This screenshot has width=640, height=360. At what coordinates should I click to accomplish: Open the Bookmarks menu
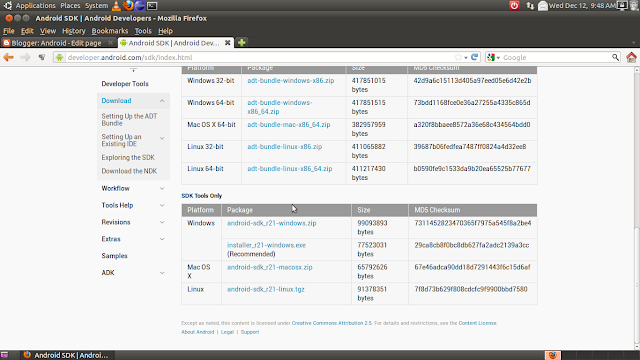click(110, 31)
